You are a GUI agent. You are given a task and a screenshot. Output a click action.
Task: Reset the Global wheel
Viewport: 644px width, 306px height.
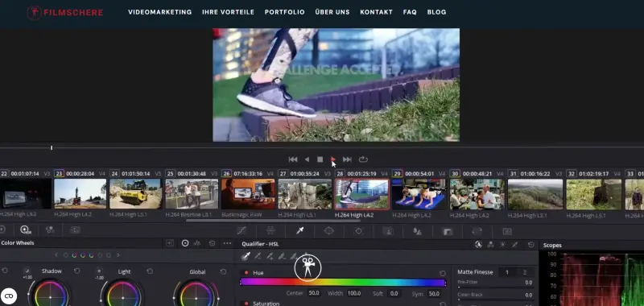click(224, 271)
